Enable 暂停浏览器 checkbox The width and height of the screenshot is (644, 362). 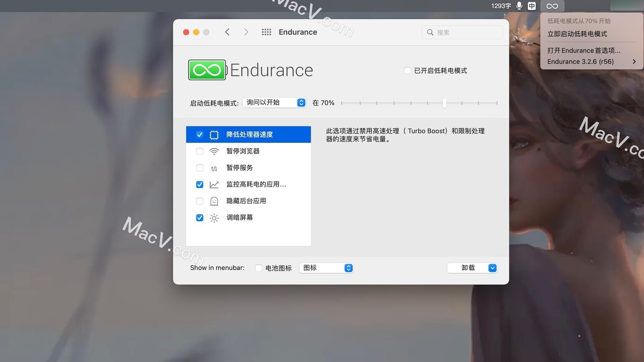click(200, 151)
